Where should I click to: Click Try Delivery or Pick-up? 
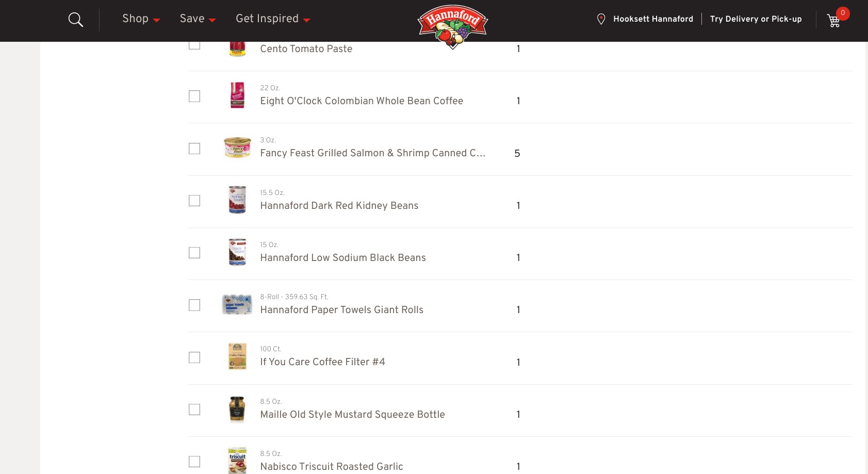756,19
